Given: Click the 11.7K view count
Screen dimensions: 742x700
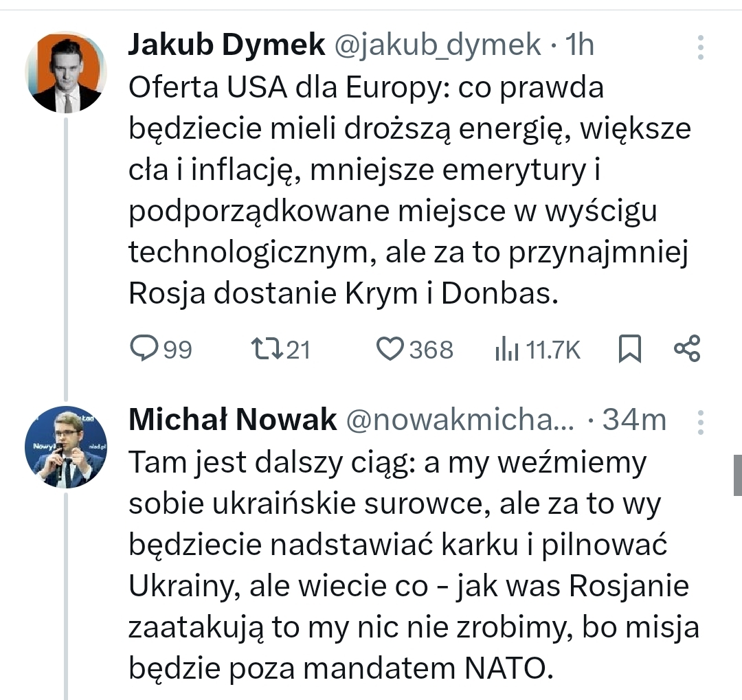Looking at the screenshot, I should (x=553, y=350).
